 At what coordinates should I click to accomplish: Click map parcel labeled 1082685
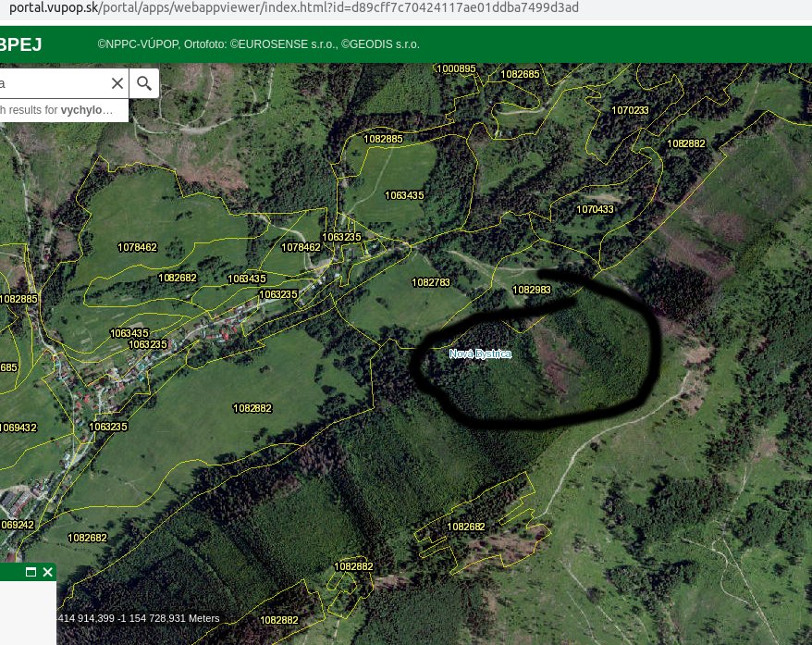[520, 74]
